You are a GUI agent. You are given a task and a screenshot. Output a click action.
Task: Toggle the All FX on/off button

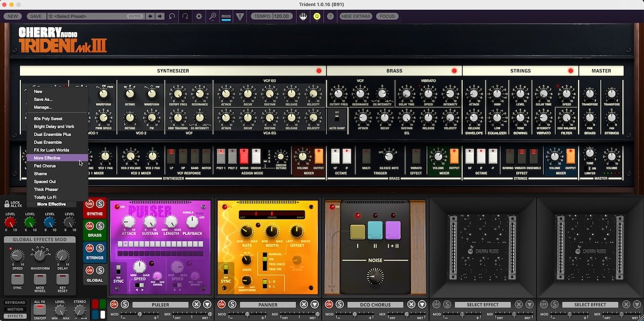pos(39,309)
